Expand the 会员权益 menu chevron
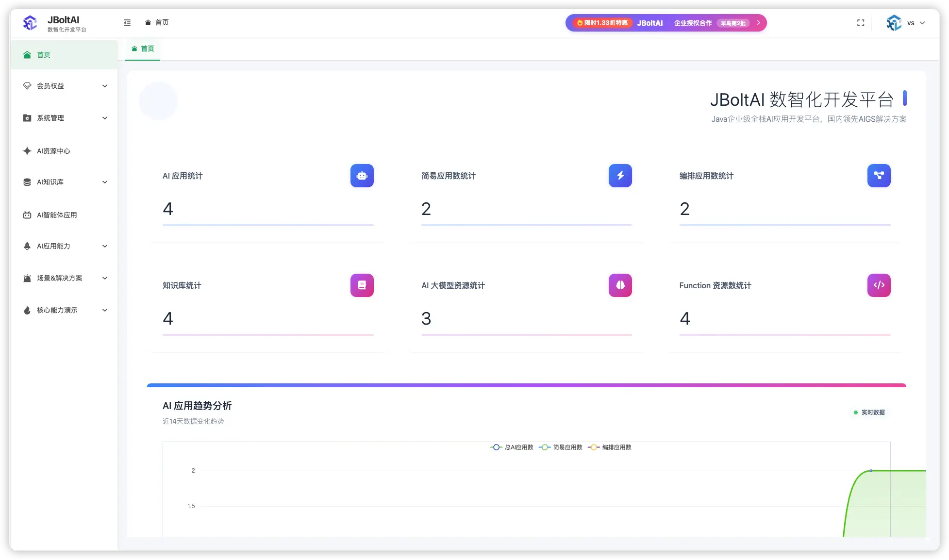 [x=105, y=86]
